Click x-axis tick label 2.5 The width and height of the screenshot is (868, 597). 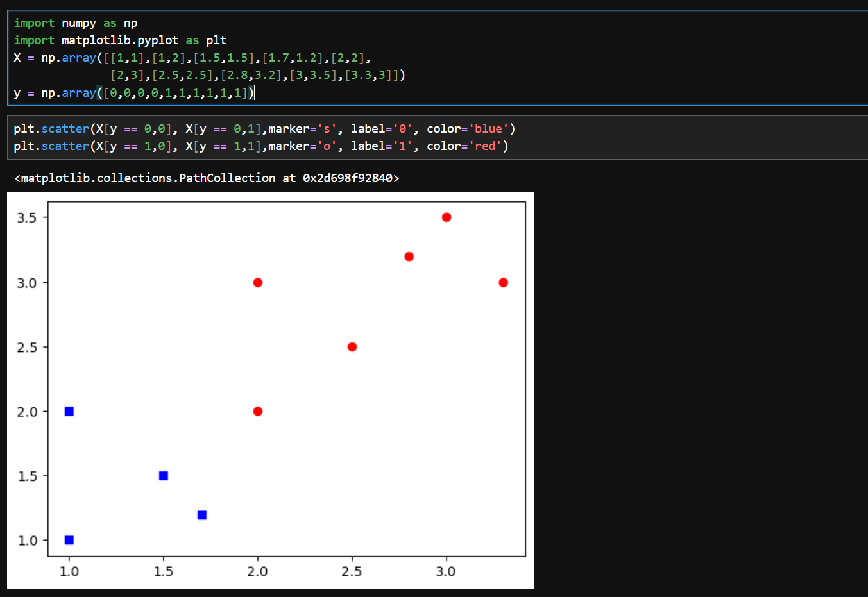[352, 571]
